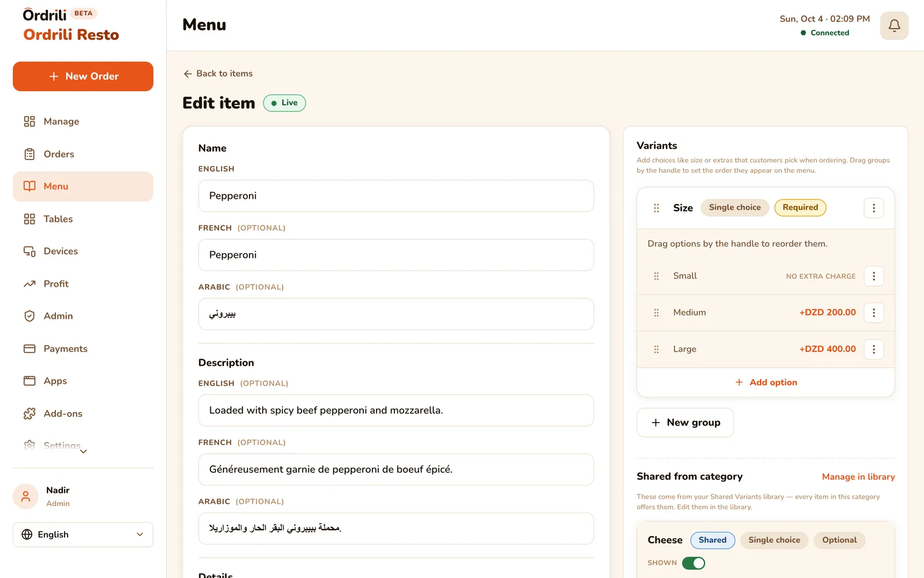This screenshot has height=578, width=924.
Task: Click the New Order button
Action: coord(83,76)
